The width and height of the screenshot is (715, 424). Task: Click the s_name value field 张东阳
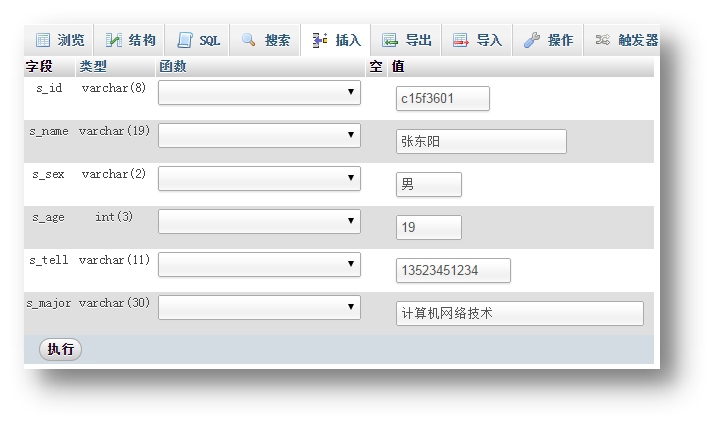coord(482,141)
